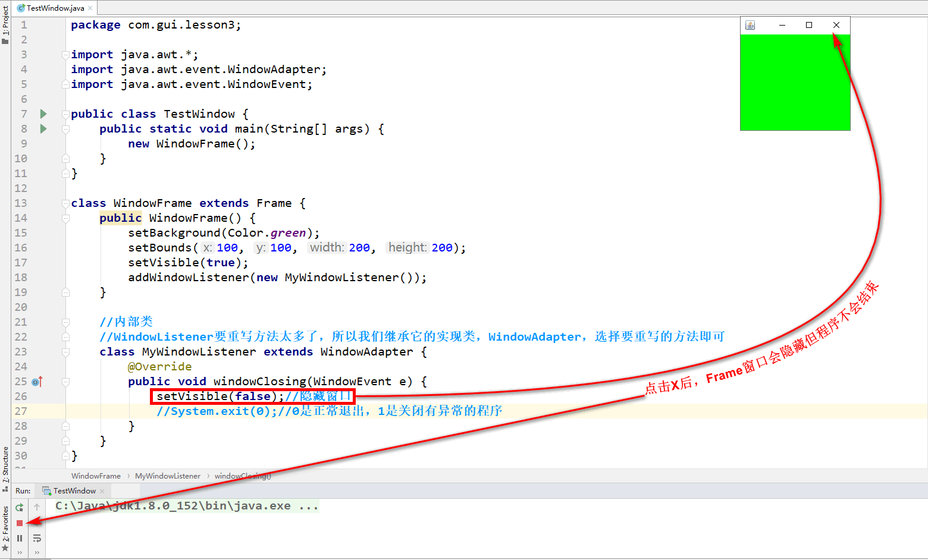Screen dimensions: 928x560
Task: Click the @Override annotation text
Action: 160,367
